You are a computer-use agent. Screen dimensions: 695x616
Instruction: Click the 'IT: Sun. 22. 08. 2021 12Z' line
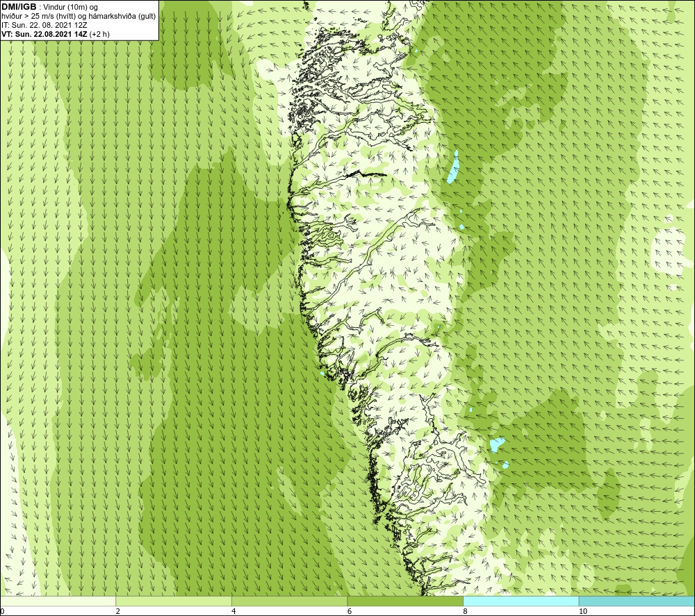tap(44, 25)
